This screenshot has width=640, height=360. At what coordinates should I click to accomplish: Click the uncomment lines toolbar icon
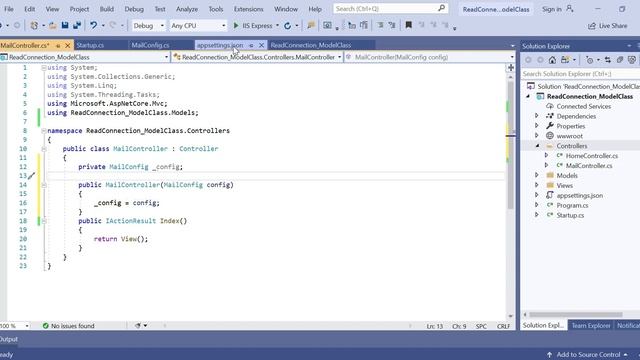point(392,25)
